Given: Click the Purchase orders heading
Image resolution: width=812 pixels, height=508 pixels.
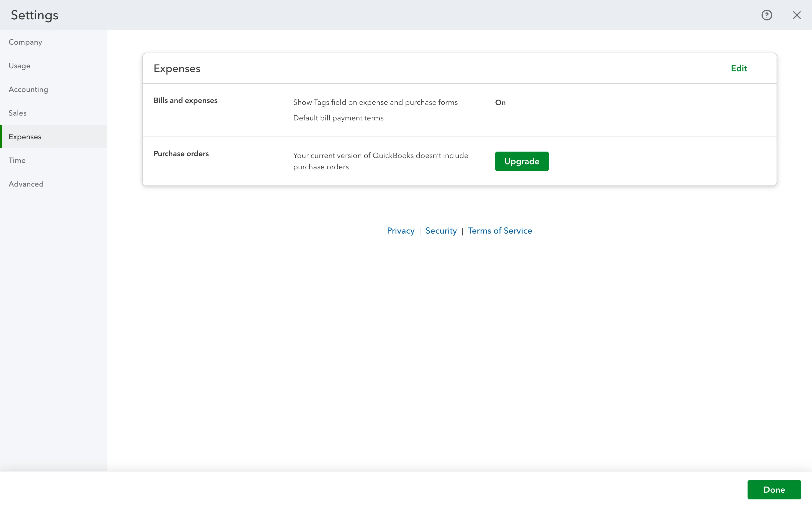Looking at the screenshot, I should click(x=181, y=153).
